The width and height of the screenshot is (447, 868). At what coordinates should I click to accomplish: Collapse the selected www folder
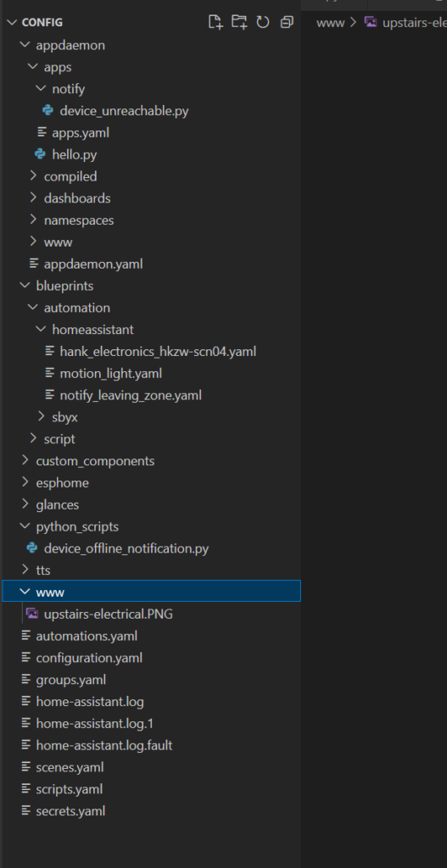[x=25, y=592]
